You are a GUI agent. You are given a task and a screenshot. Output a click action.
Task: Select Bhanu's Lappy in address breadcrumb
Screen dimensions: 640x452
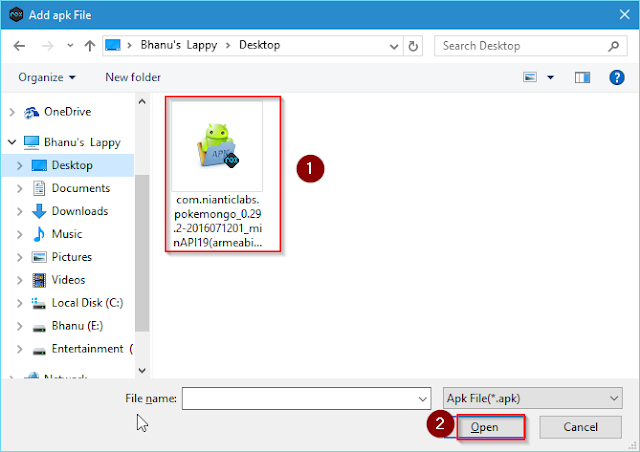pos(178,45)
